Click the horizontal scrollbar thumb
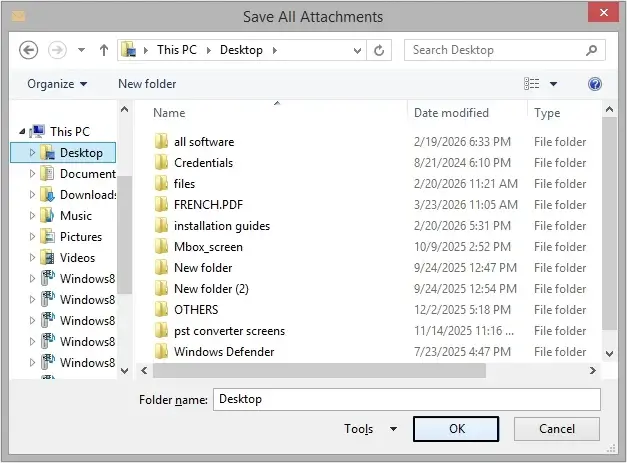Screen dimensions: 627x463 (319, 371)
